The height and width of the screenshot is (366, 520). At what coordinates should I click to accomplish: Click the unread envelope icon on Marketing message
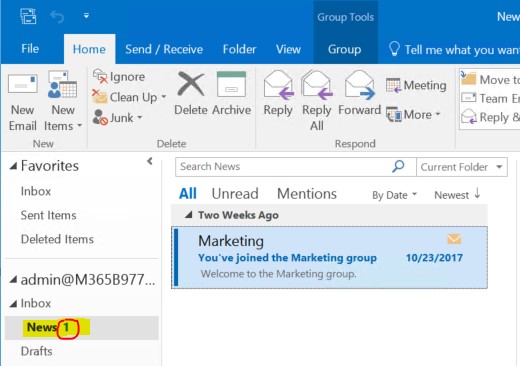point(454,239)
